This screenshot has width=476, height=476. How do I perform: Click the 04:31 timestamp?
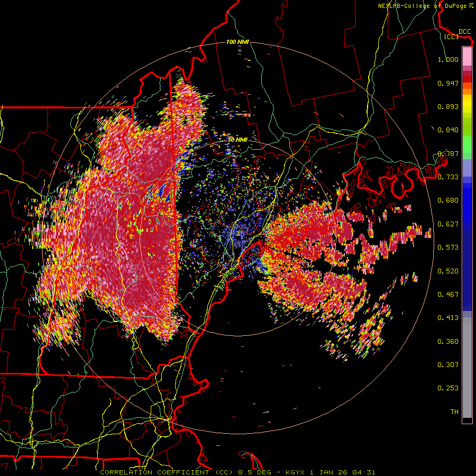363,472
